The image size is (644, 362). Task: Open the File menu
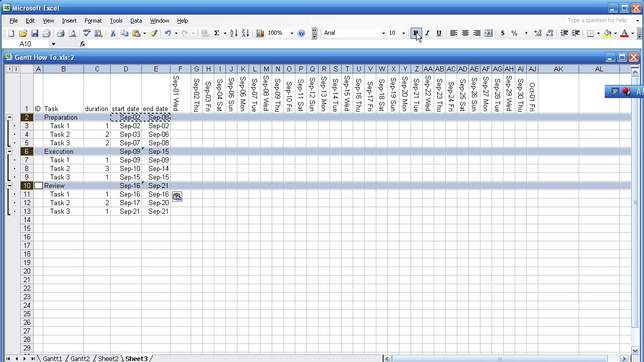click(x=14, y=21)
